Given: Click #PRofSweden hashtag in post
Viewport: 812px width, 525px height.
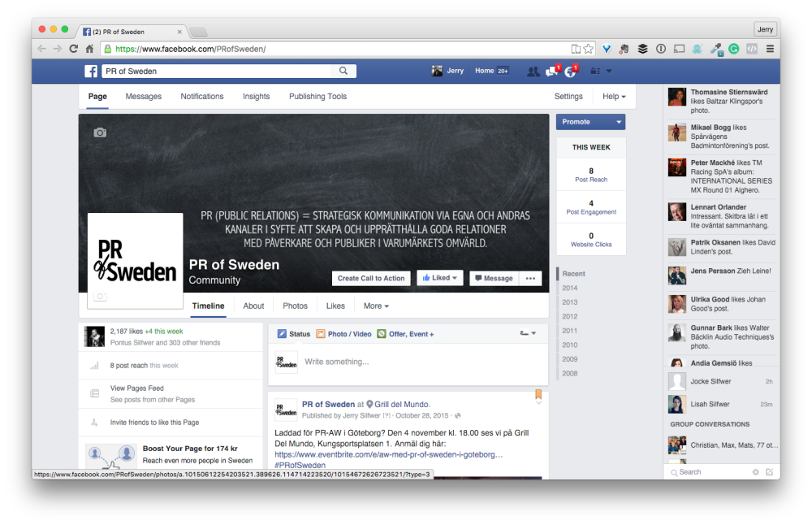Looking at the screenshot, I should [x=300, y=466].
